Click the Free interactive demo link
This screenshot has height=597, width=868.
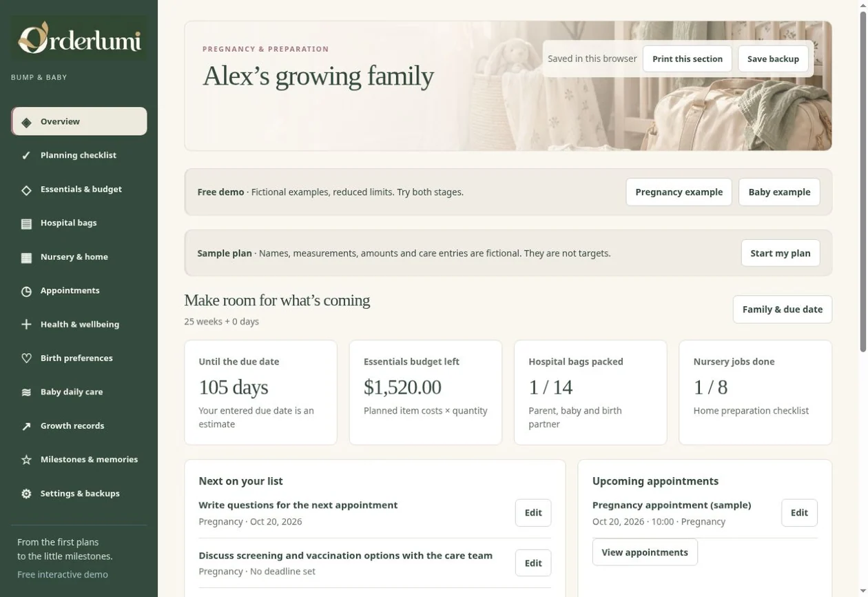pyautogui.click(x=63, y=574)
